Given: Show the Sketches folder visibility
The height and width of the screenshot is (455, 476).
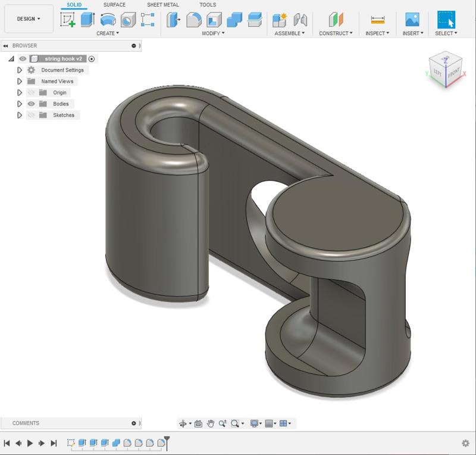Looking at the screenshot, I should [31, 115].
